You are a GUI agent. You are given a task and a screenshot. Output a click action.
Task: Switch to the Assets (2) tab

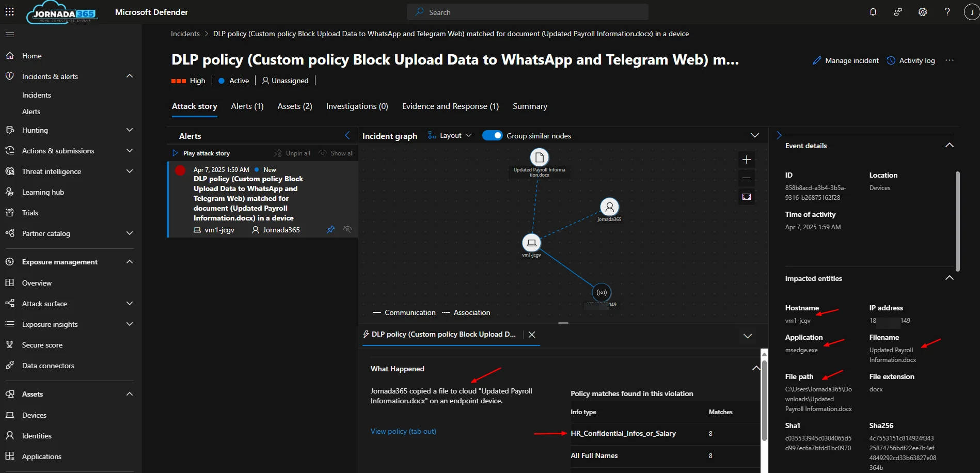(x=295, y=106)
